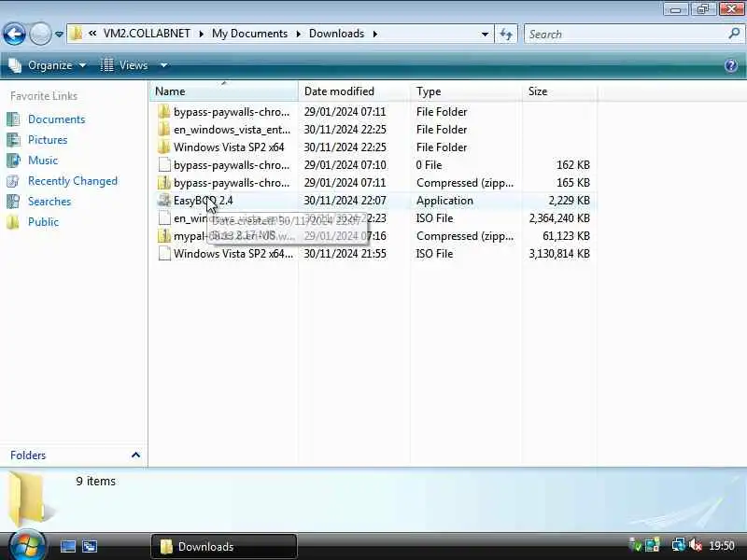This screenshot has height=560, width=747.
Task: Click the 2,364,240 KB size cell
Action: pyautogui.click(x=559, y=218)
